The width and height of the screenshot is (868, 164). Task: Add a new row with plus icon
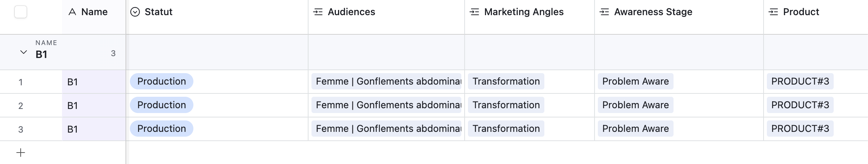(21, 153)
